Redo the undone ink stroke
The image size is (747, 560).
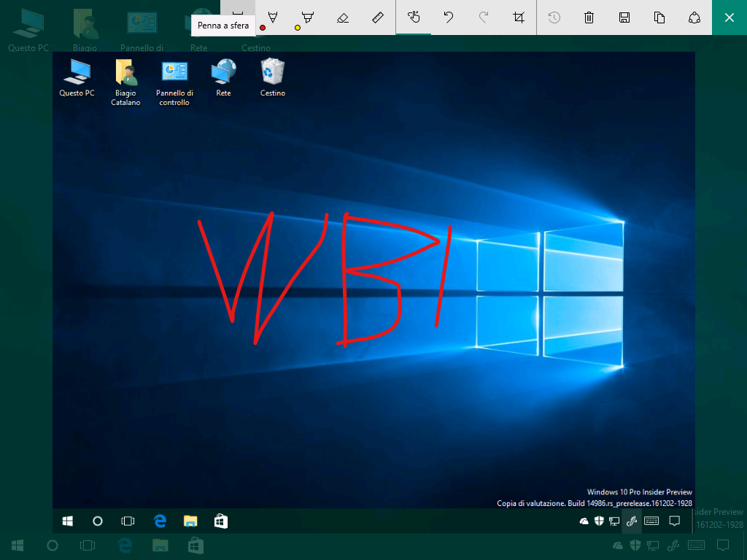(484, 17)
